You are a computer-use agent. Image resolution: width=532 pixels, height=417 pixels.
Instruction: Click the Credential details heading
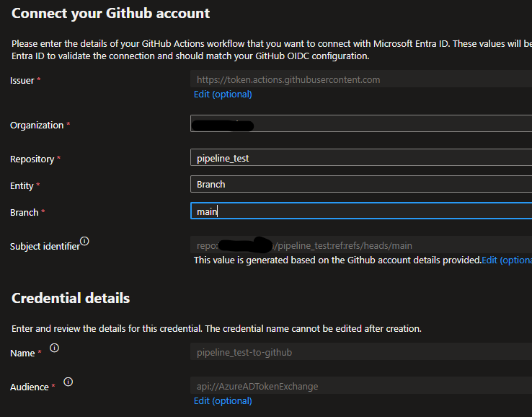(71, 298)
